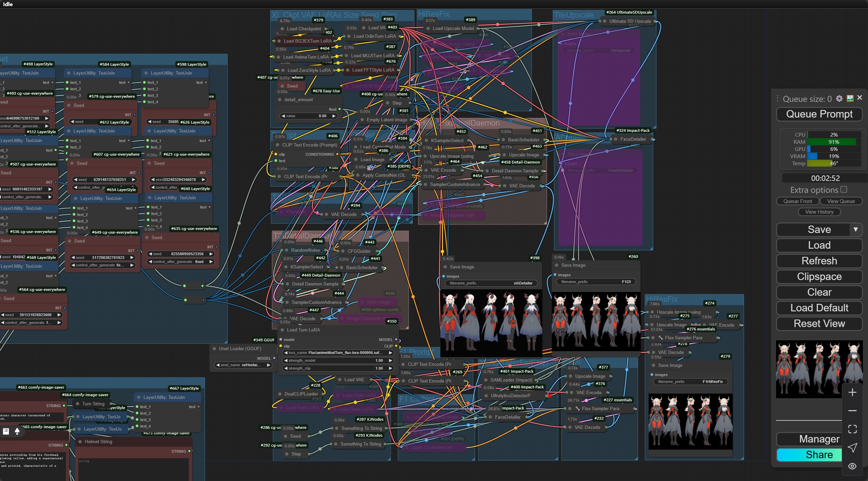The height and width of the screenshot is (481, 868).
Task: Open the list icon at bottom-left corner
Action: (6, 431)
